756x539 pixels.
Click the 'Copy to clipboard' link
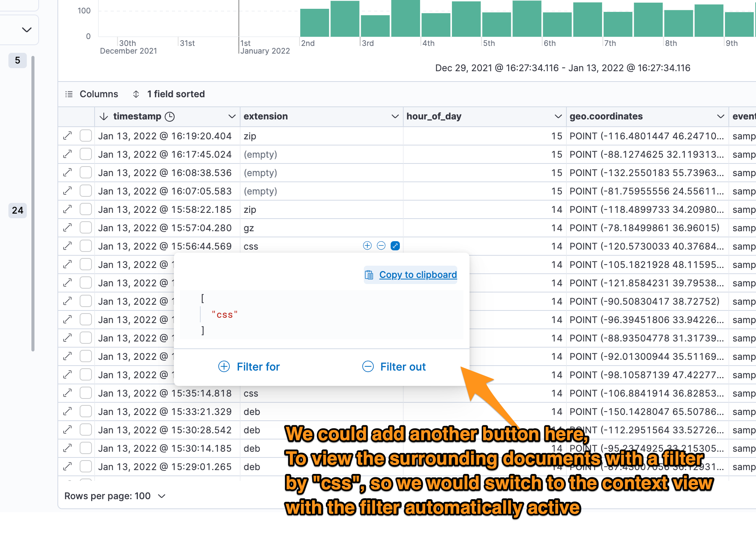pos(417,274)
